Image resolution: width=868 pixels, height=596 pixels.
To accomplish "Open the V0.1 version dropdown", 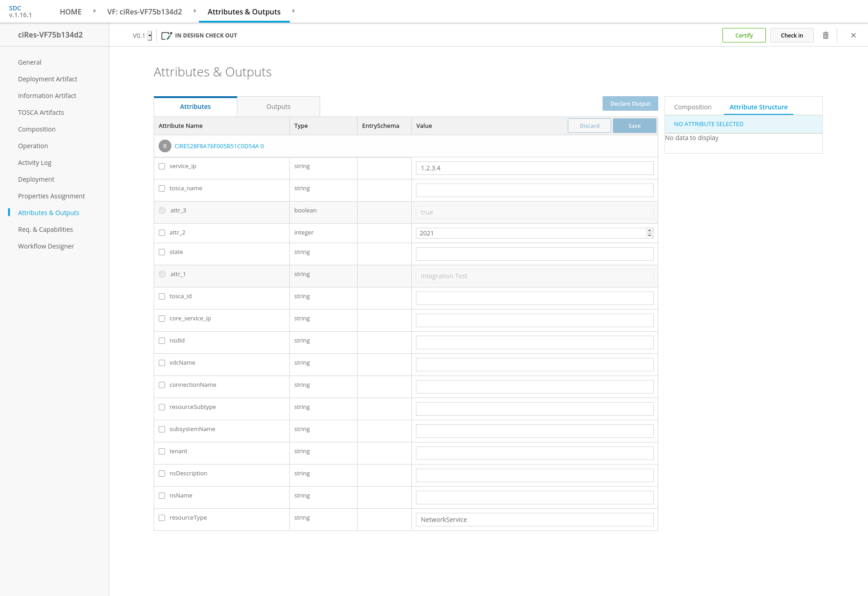I will (150, 36).
